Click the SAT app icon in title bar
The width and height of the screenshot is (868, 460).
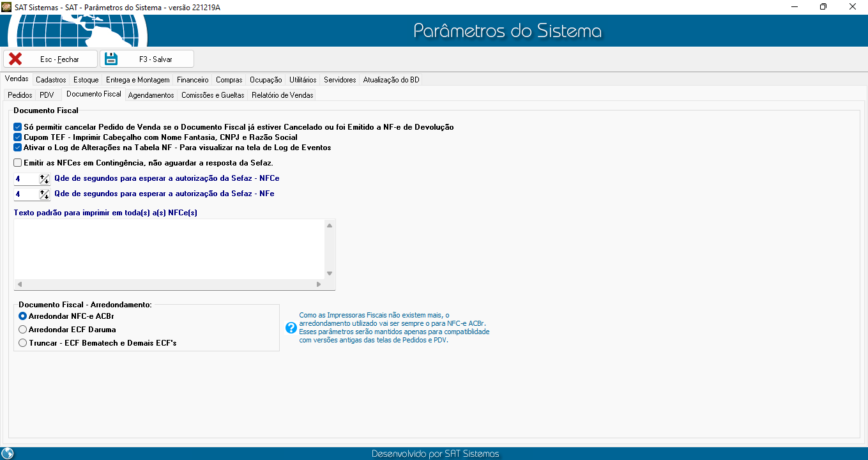[6, 6]
